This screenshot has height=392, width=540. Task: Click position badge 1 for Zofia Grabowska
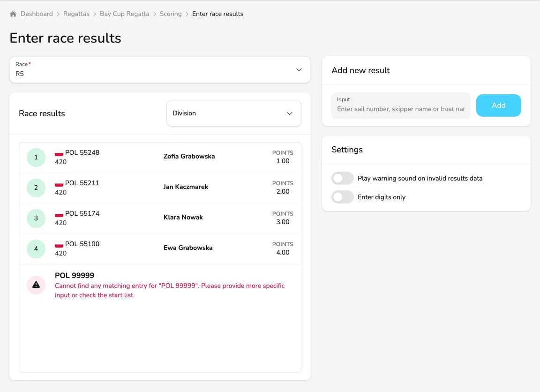36,158
